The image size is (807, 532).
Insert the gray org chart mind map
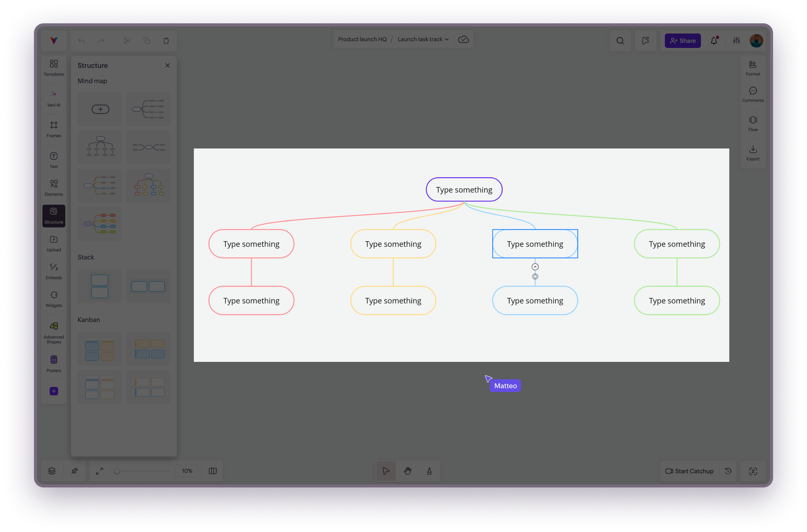click(x=100, y=148)
